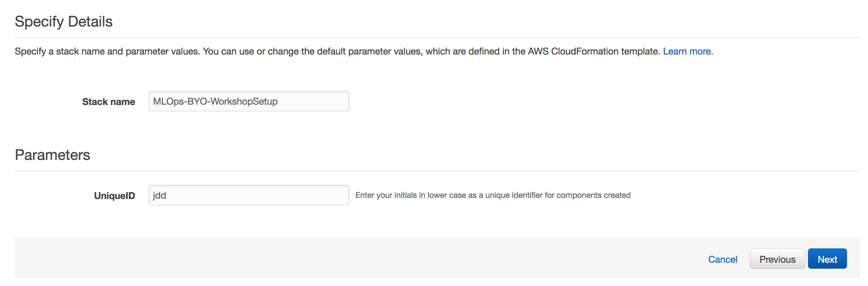
Task: Click the Next button
Action: 827,259
